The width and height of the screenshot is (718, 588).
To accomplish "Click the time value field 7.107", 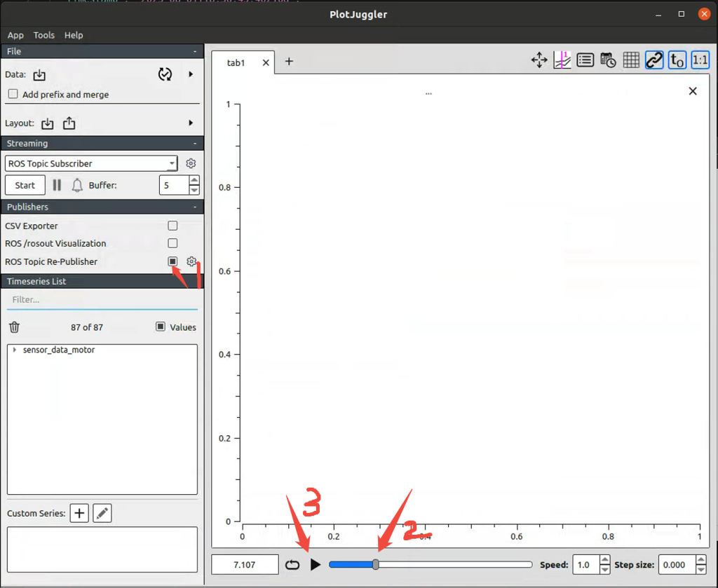I will (245, 565).
